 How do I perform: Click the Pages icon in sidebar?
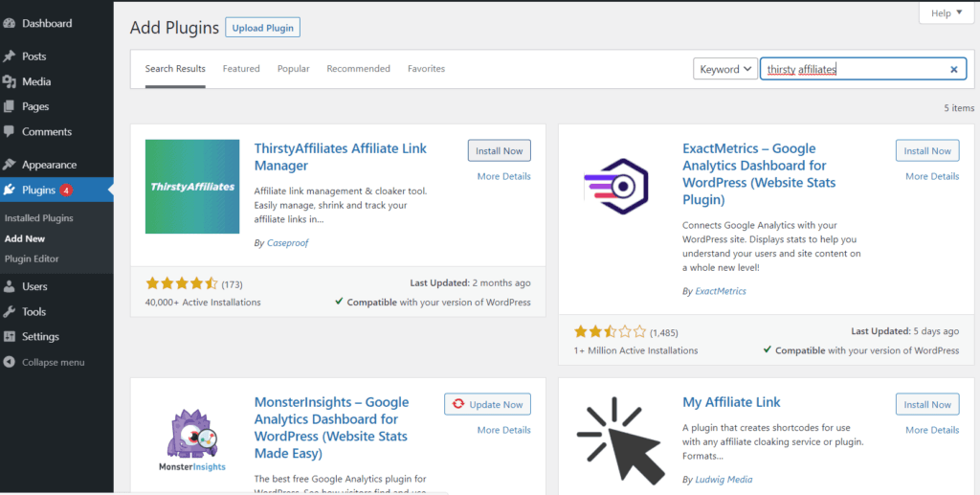tap(9, 107)
